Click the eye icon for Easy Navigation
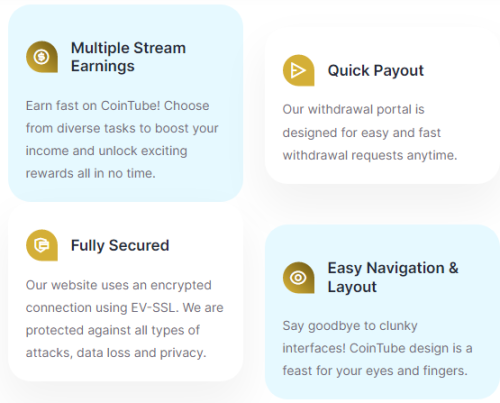 299,278
